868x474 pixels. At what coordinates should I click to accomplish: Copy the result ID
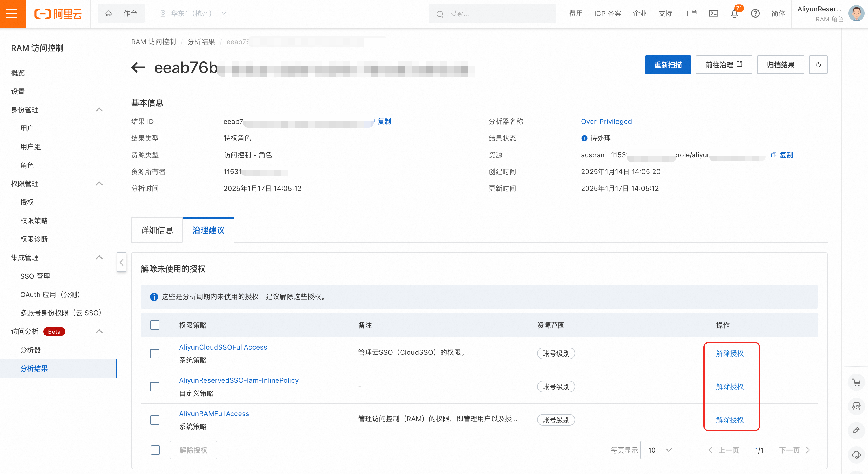[x=384, y=121]
